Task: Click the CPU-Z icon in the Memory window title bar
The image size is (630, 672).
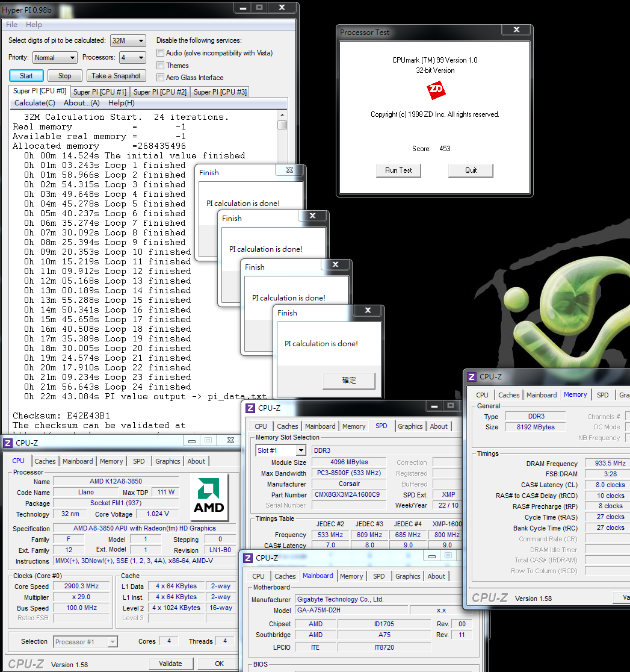Action: [x=472, y=377]
